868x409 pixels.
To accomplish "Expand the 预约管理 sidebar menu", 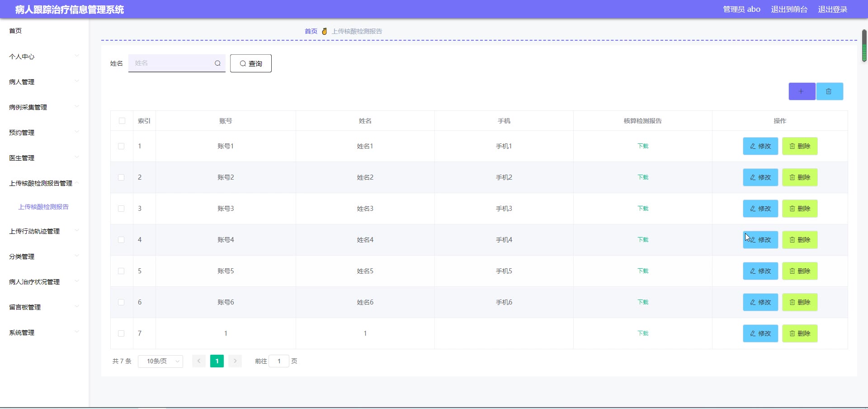I will click(44, 133).
